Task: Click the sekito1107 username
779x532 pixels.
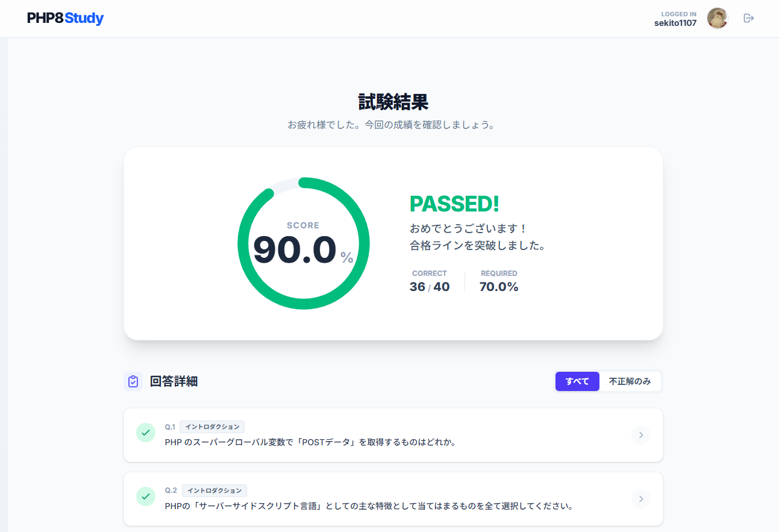Action: tap(675, 23)
